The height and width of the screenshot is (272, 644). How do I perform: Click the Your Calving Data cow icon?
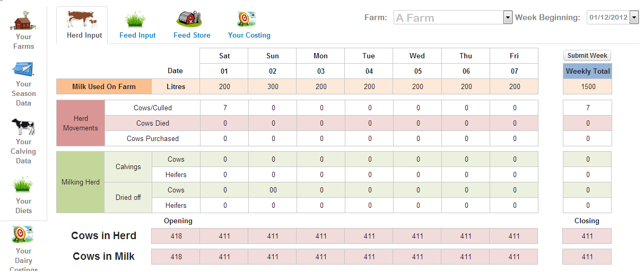[23, 127]
